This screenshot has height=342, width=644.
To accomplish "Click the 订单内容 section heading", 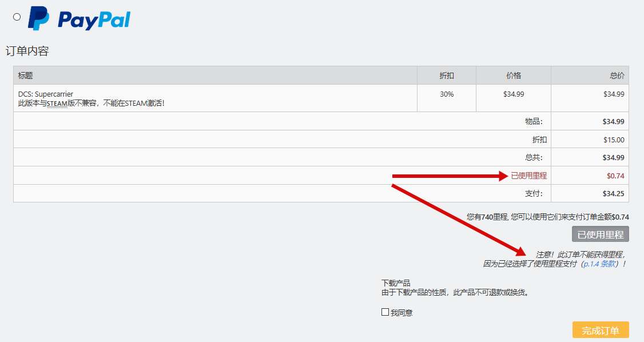I will pyautogui.click(x=27, y=51).
